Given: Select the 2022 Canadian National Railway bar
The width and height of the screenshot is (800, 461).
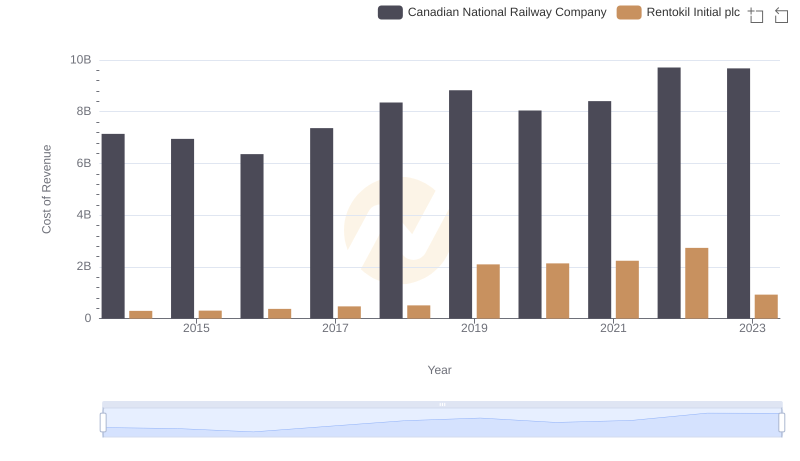Looking at the screenshot, I should [x=669, y=193].
